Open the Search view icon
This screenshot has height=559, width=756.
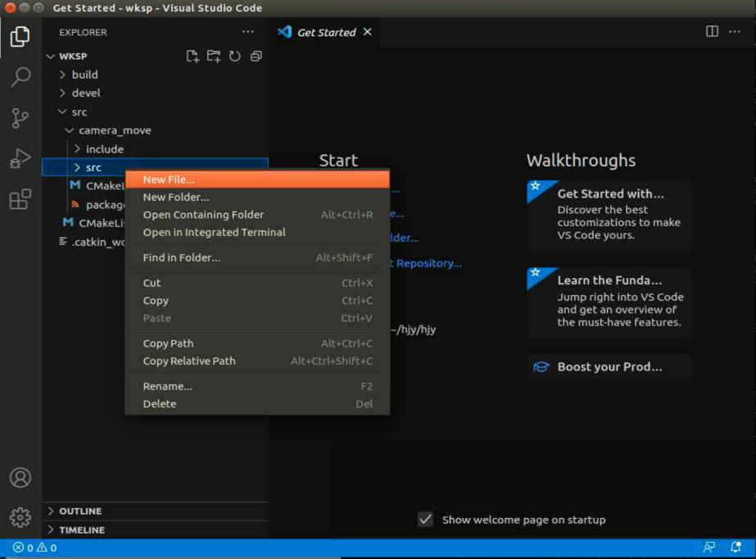pyautogui.click(x=20, y=77)
